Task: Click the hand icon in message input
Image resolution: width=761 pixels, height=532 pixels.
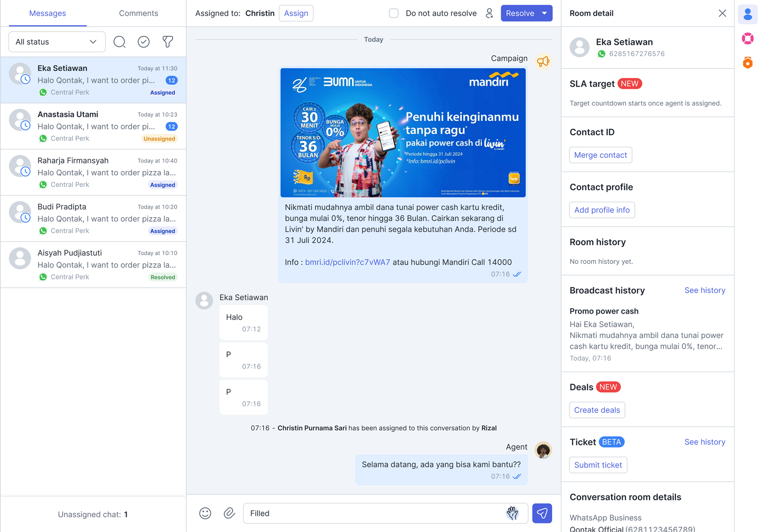Action: [512, 513]
